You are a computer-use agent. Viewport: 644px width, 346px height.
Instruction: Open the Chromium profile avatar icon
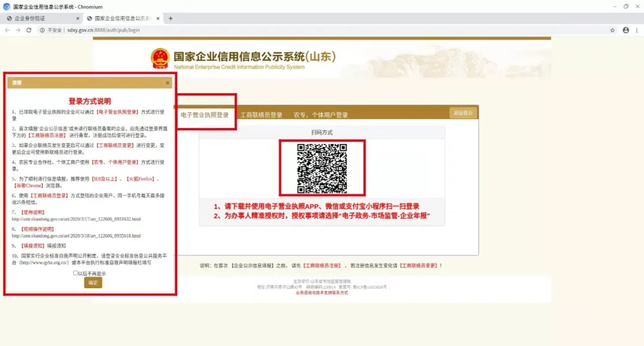click(x=626, y=30)
